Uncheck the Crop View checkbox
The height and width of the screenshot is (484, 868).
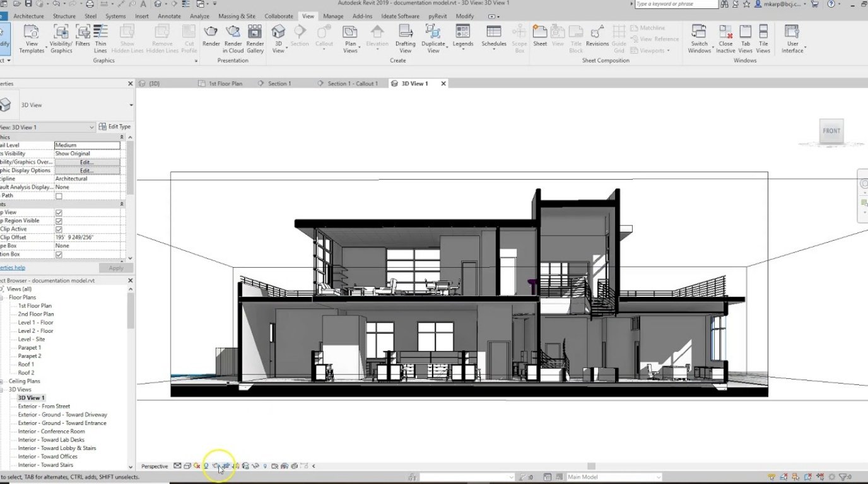point(59,213)
